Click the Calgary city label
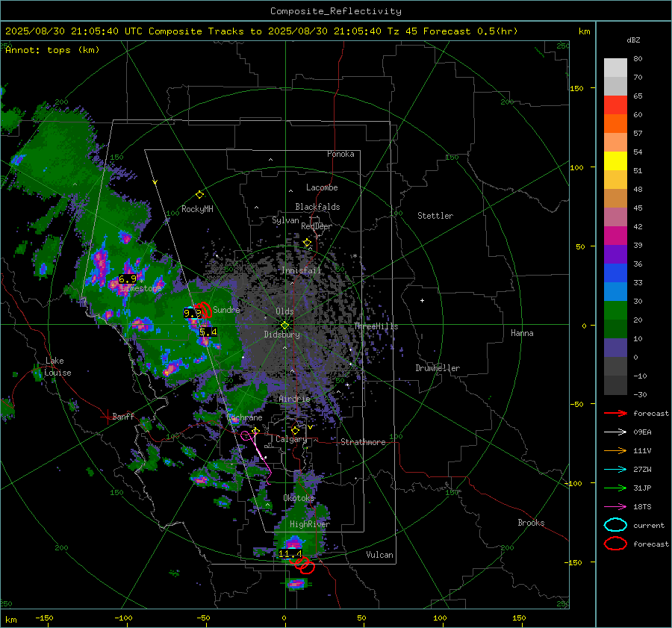 pos(291,439)
